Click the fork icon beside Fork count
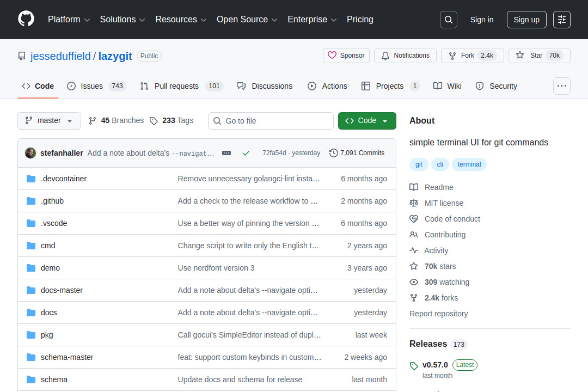 (x=452, y=55)
